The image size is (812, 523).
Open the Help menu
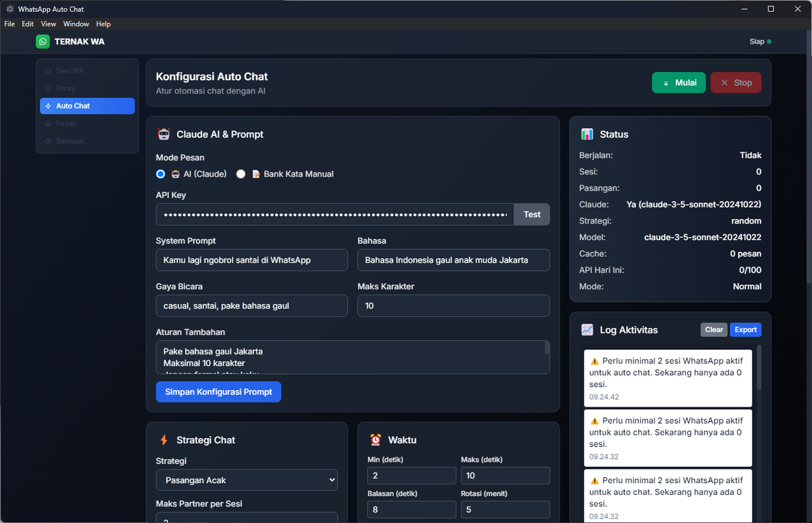point(103,24)
